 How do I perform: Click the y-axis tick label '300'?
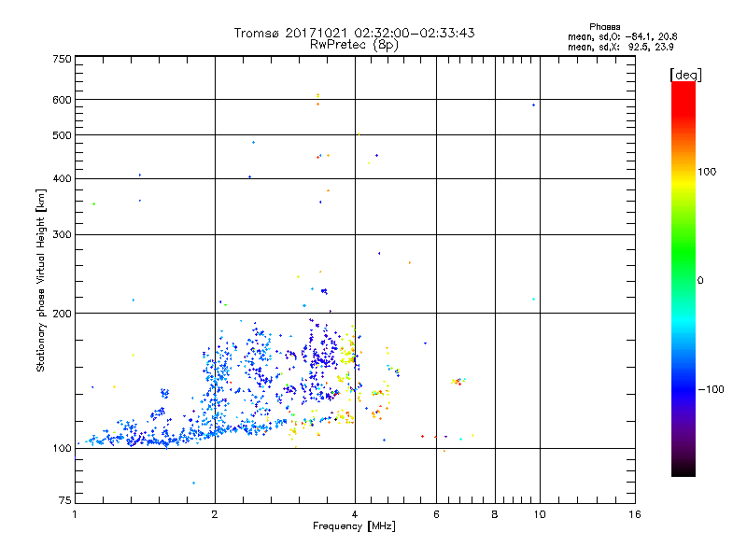62,235
